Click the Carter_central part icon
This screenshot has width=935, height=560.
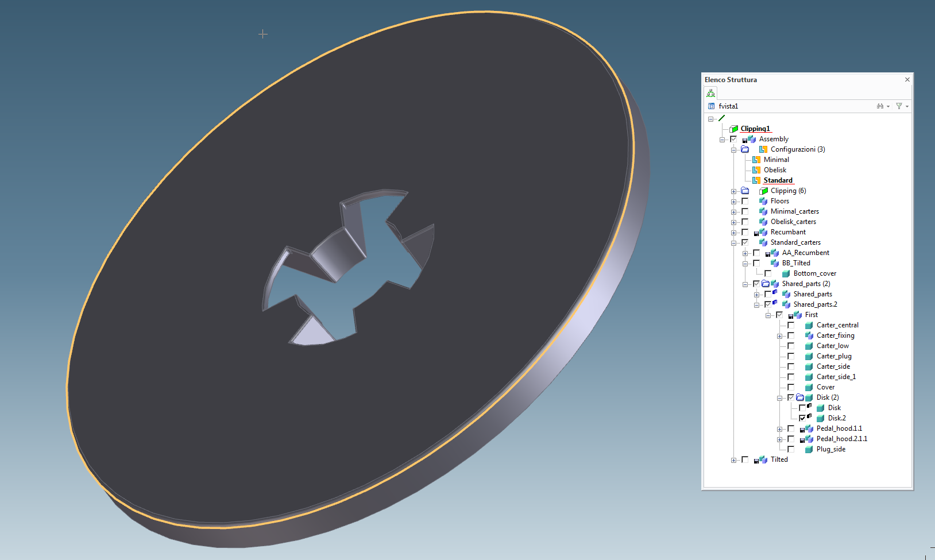click(x=809, y=325)
